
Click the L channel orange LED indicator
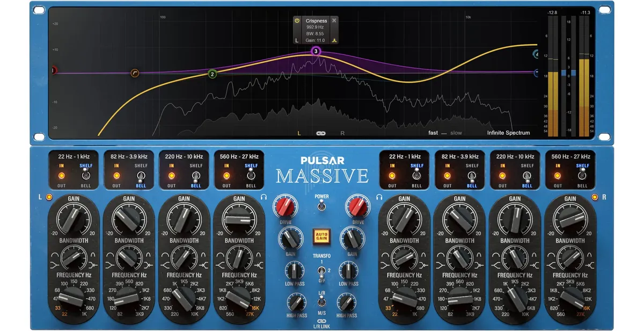click(49, 197)
